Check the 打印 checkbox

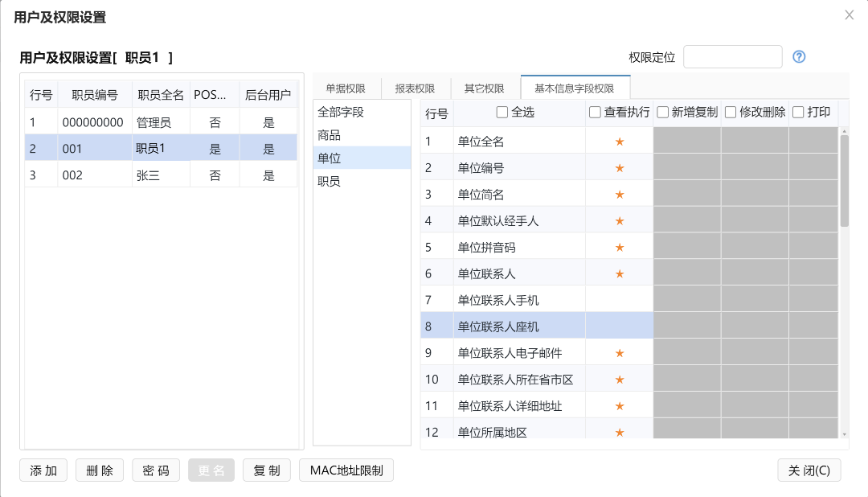(797, 113)
